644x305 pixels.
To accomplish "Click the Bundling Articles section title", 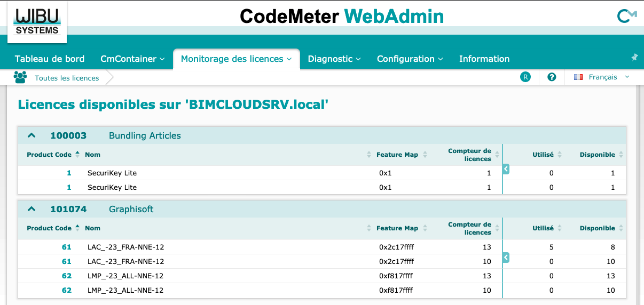I will pyautogui.click(x=145, y=135).
